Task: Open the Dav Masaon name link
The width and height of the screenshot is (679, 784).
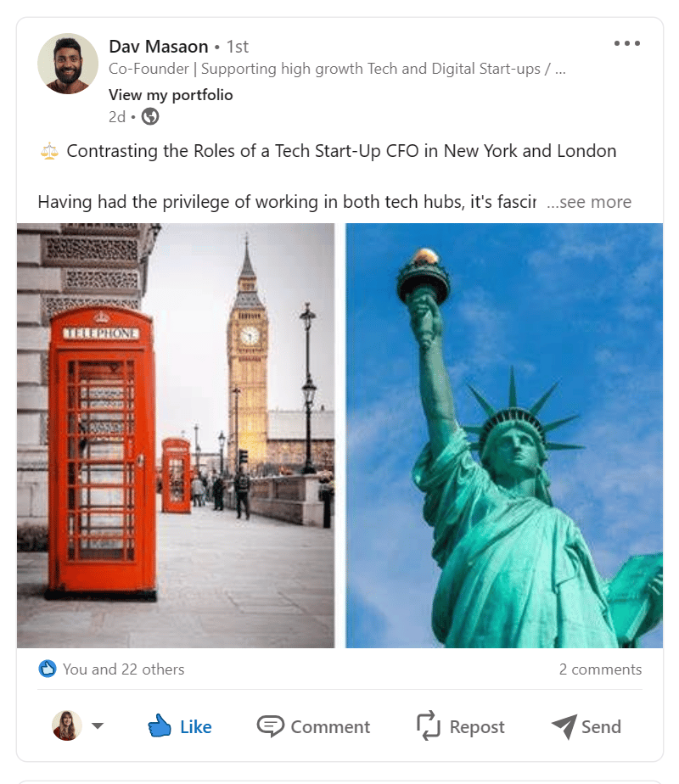Action: (x=159, y=47)
